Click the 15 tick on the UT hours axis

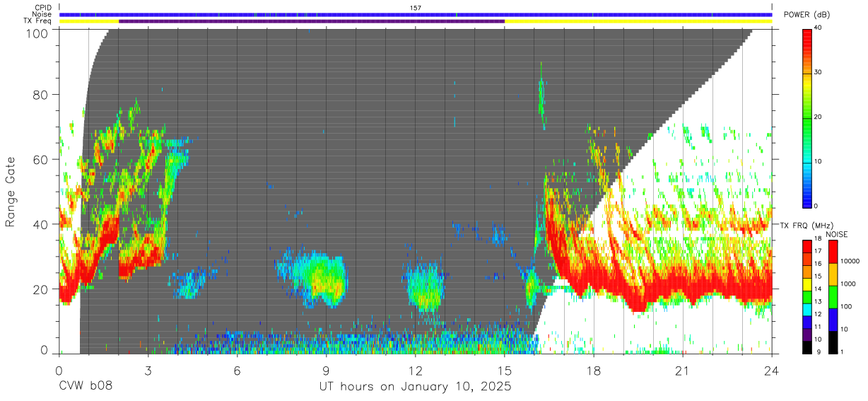pos(505,371)
